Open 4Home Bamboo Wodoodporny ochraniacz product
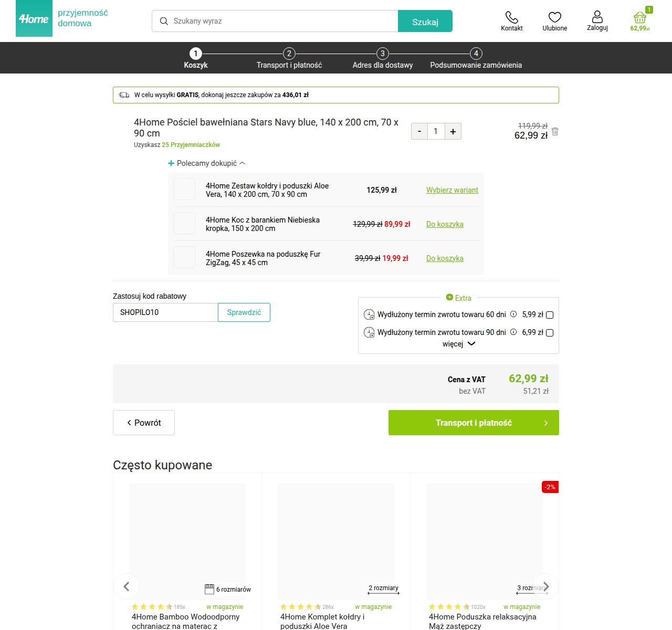Image resolution: width=672 pixels, height=630 pixels. coord(186,621)
